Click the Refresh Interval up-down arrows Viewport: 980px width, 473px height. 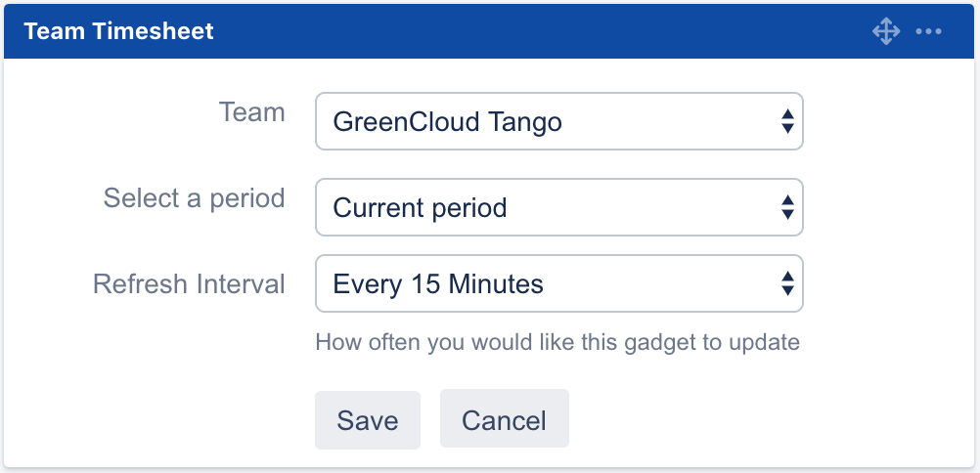pyautogui.click(x=786, y=284)
